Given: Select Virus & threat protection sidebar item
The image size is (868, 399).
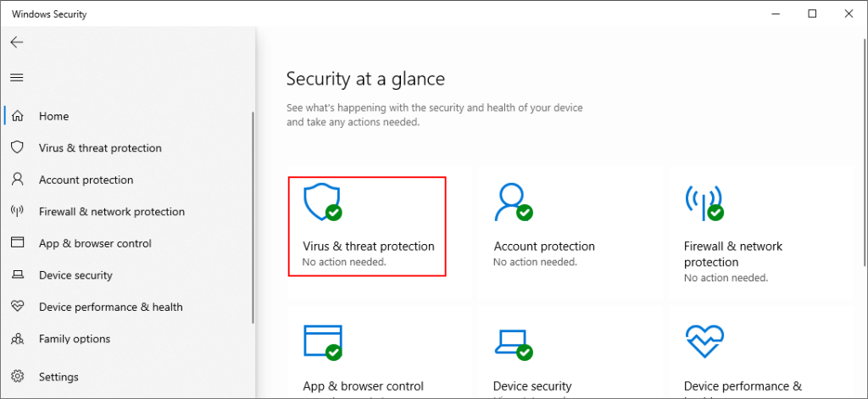Looking at the screenshot, I should pyautogui.click(x=100, y=147).
